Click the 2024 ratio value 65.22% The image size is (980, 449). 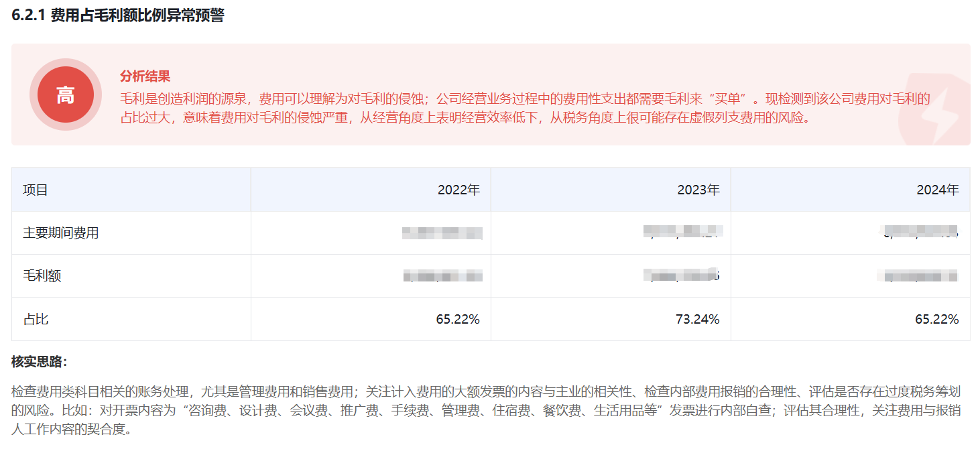[937, 319]
